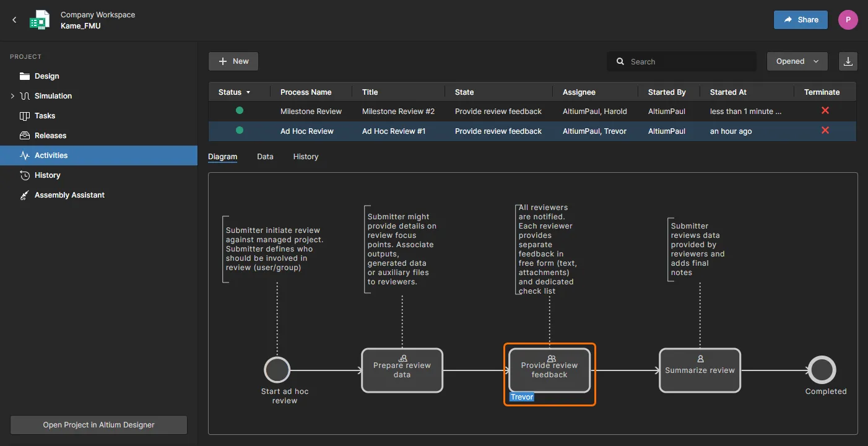Screen dimensions: 868x446
Task: Click the back arrow in header
Action: pos(14,20)
